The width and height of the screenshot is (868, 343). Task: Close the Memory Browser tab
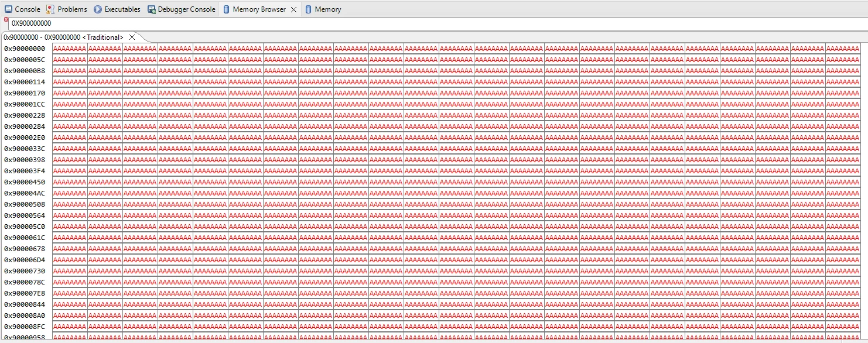[294, 9]
